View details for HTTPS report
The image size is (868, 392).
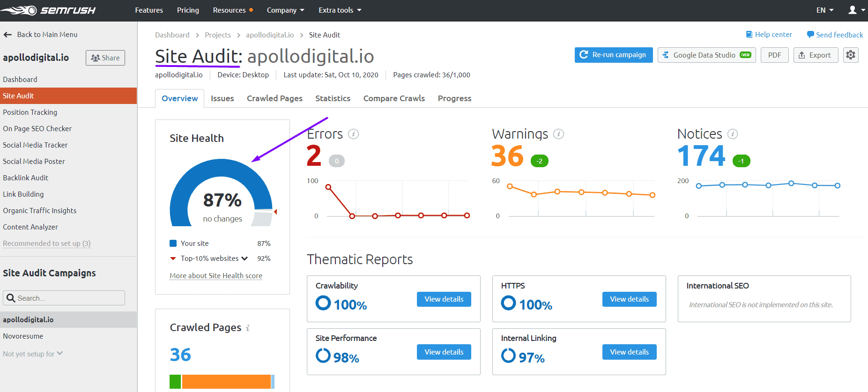click(x=630, y=299)
